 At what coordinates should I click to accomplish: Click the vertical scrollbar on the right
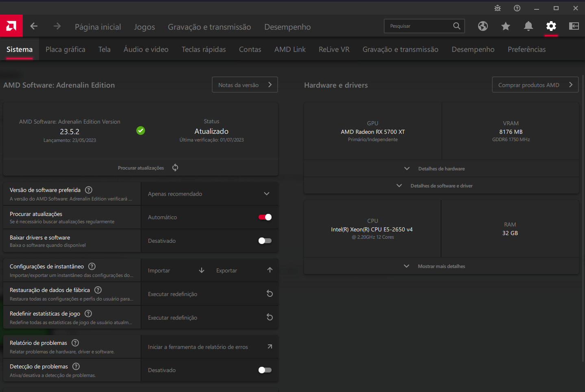point(583,218)
